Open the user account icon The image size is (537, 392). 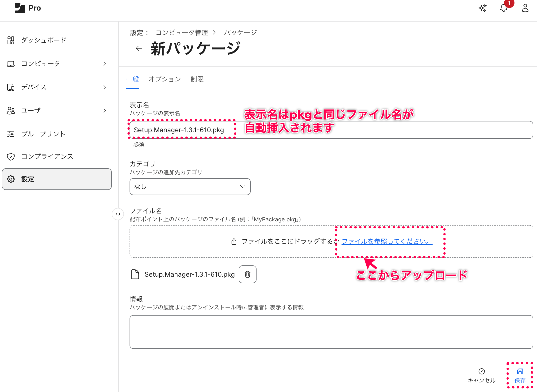pos(525,8)
